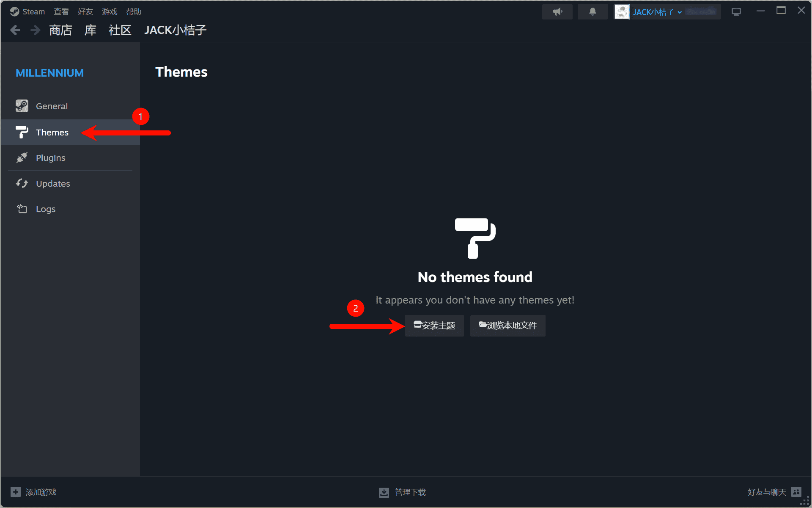This screenshot has height=508, width=812.
Task: Click the 浏览本地文件 button
Action: 508,326
